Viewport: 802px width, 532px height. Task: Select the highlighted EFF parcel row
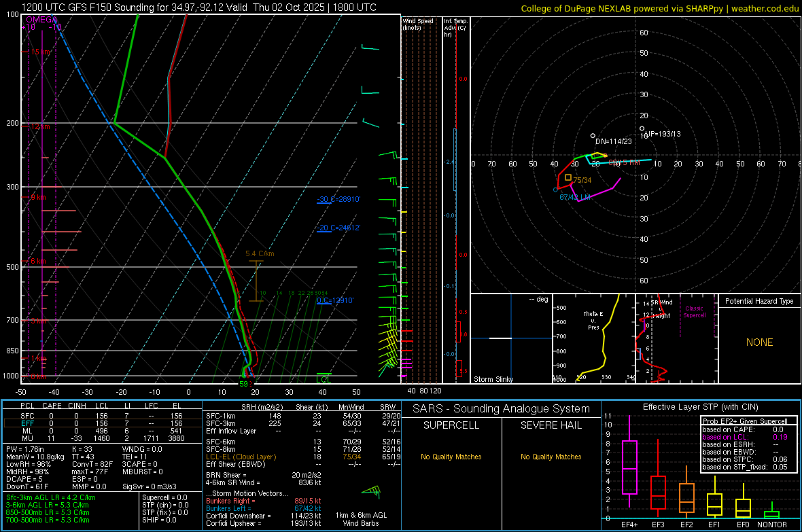pos(101,423)
